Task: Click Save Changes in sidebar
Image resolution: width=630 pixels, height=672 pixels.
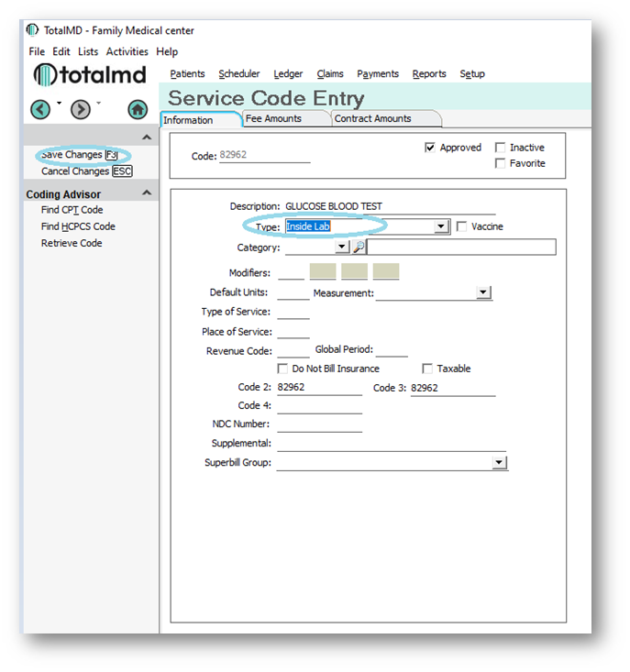Action: [x=72, y=155]
